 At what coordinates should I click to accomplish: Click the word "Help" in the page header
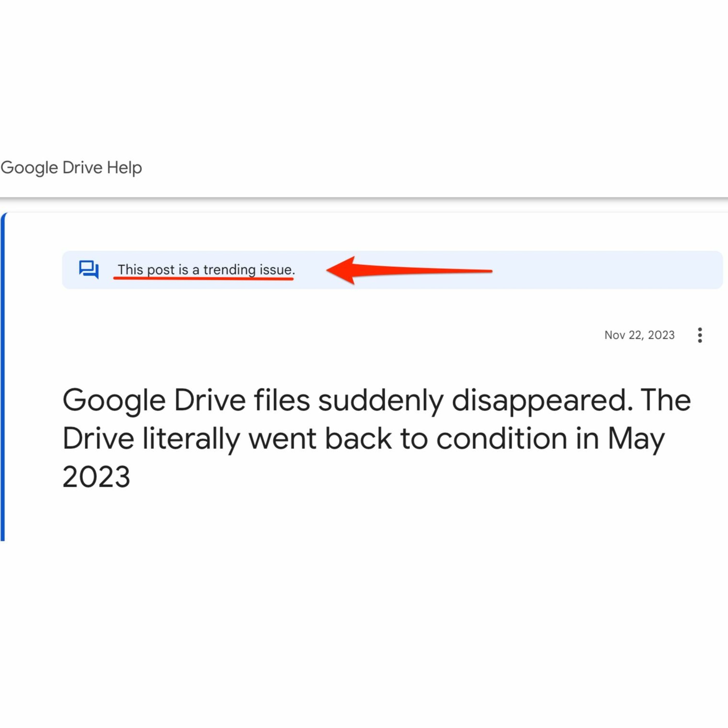point(124,167)
